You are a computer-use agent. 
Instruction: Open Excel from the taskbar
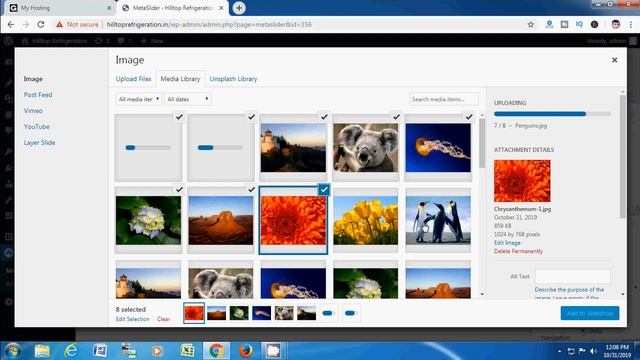(187, 351)
